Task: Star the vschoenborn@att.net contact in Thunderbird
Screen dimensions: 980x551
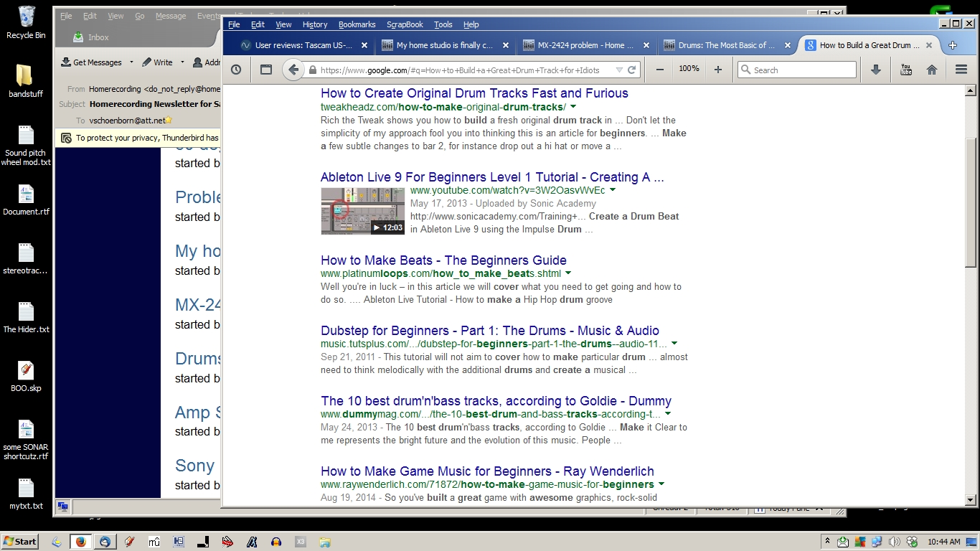Action: pos(169,121)
